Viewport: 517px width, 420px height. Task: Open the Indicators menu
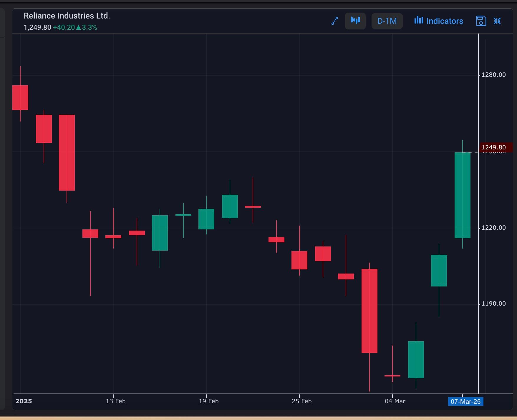439,21
